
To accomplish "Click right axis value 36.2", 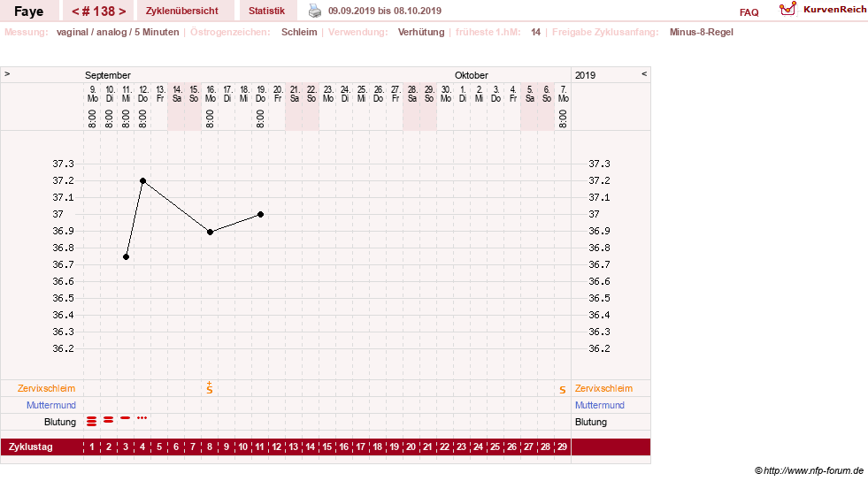I will pos(599,348).
